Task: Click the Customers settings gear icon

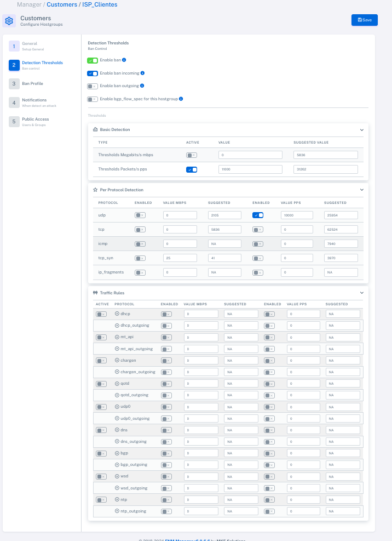Action: pyautogui.click(x=9, y=20)
